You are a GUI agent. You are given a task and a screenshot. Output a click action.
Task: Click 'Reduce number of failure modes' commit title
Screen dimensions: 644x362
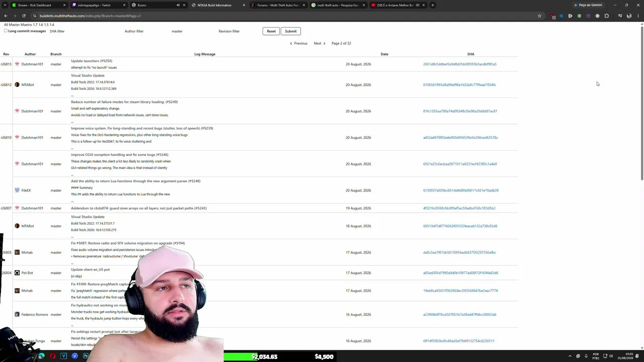pos(124,102)
